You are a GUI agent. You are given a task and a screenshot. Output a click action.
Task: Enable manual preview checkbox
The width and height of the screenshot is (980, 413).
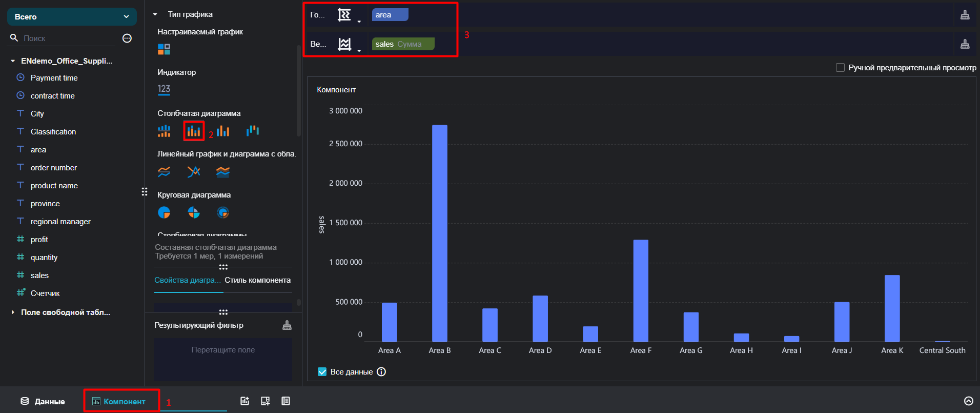[x=840, y=68]
